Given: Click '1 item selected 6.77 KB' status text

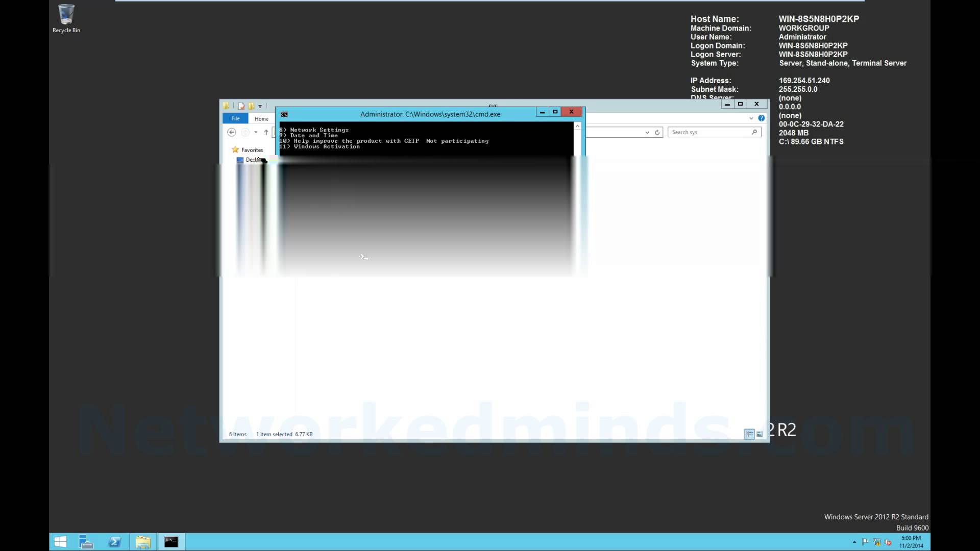Looking at the screenshot, I should click(284, 435).
